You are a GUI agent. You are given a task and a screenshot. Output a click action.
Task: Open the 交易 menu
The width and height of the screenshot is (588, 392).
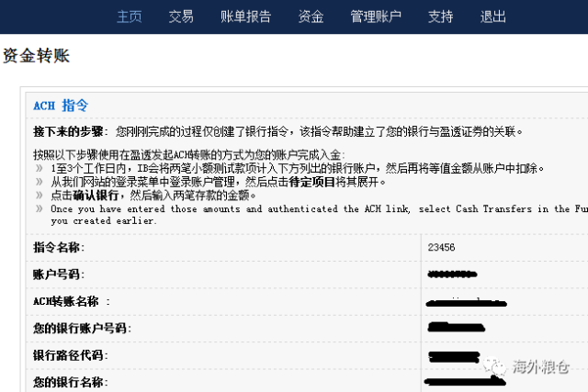pyautogui.click(x=181, y=17)
